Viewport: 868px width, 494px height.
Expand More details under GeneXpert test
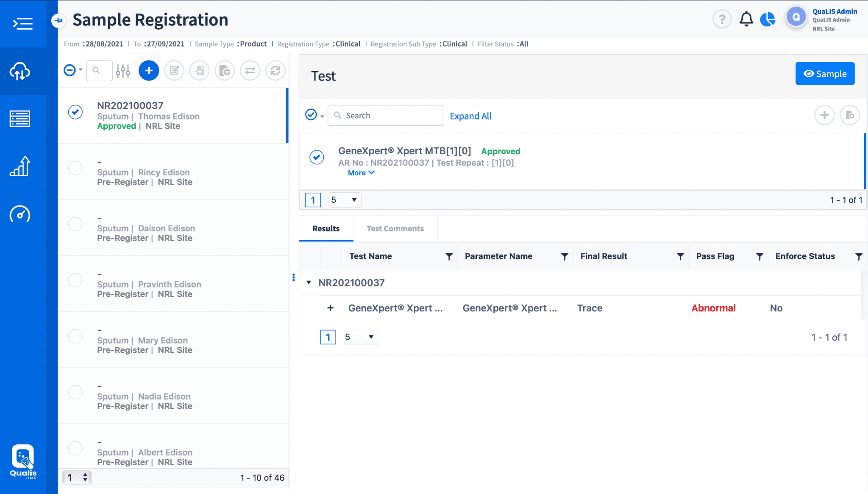coord(361,173)
